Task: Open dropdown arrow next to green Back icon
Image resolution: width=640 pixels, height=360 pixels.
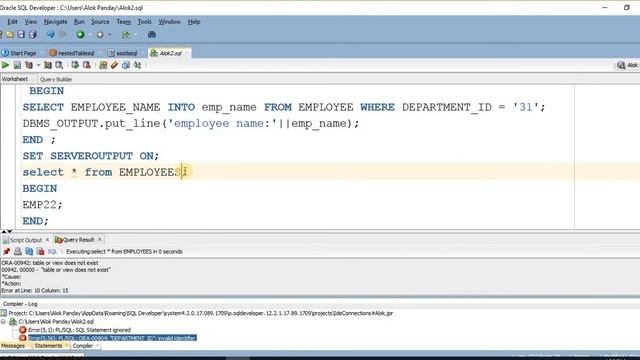Action: pos(89,35)
